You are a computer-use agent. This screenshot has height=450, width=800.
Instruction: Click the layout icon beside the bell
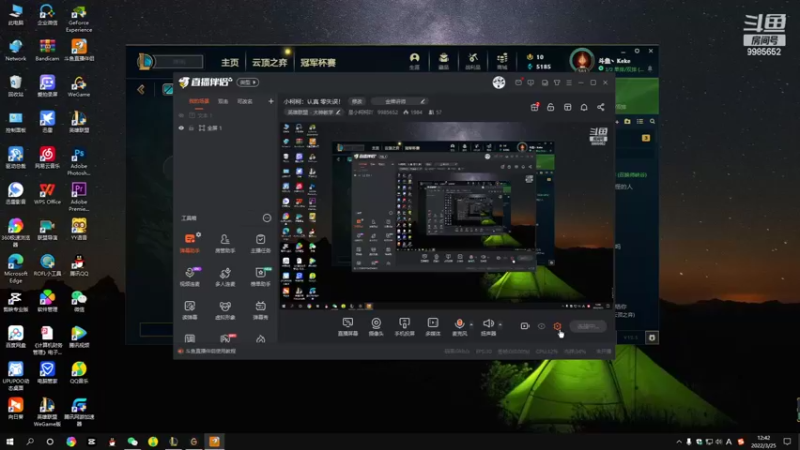point(567,107)
